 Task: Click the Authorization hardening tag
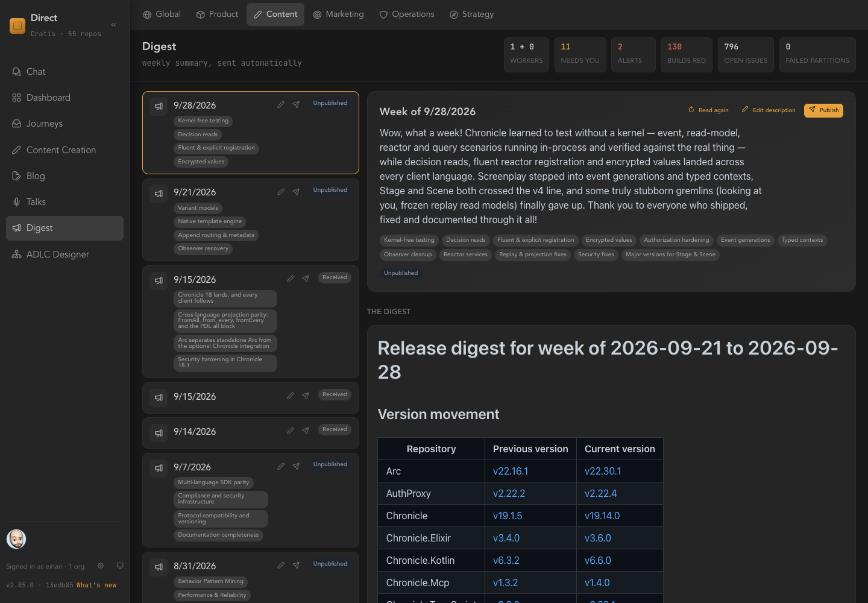(676, 240)
